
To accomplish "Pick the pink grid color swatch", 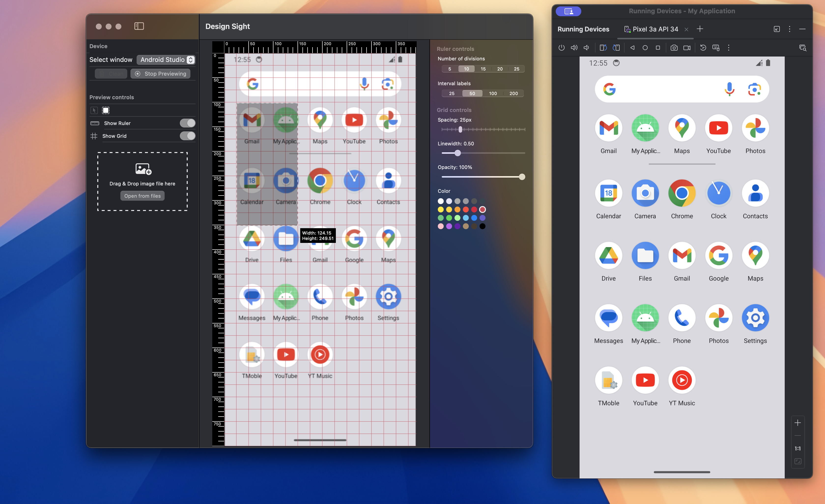I will coord(441,226).
